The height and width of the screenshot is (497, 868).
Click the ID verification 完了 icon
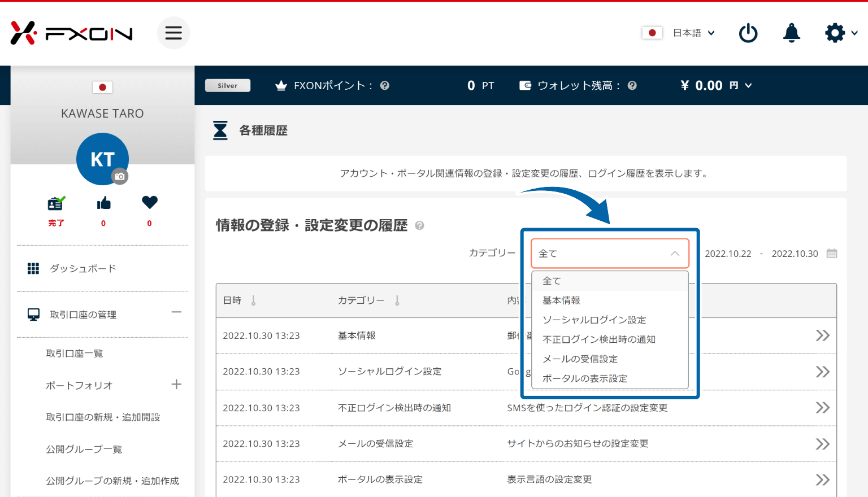[x=56, y=203]
